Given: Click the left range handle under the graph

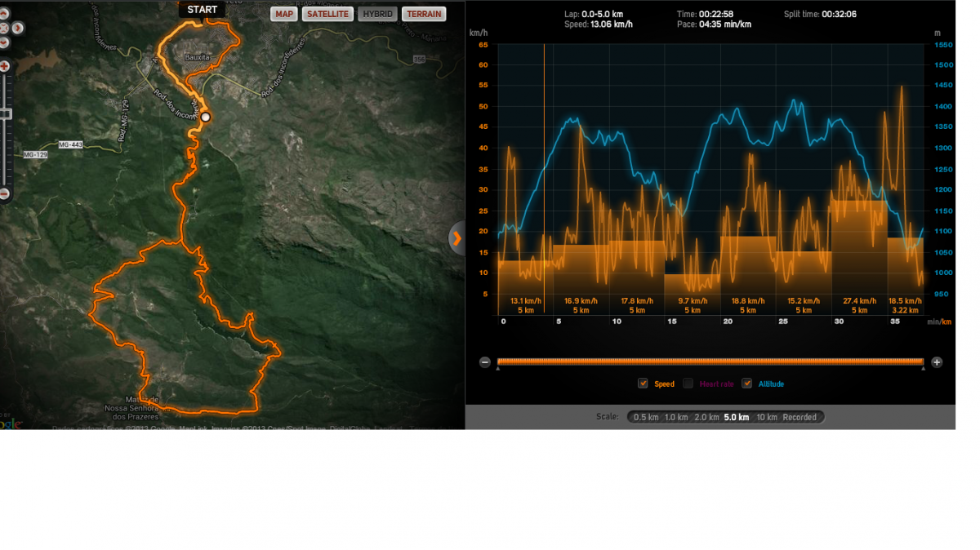Looking at the screenshot, I should click(x=498, y=369).
